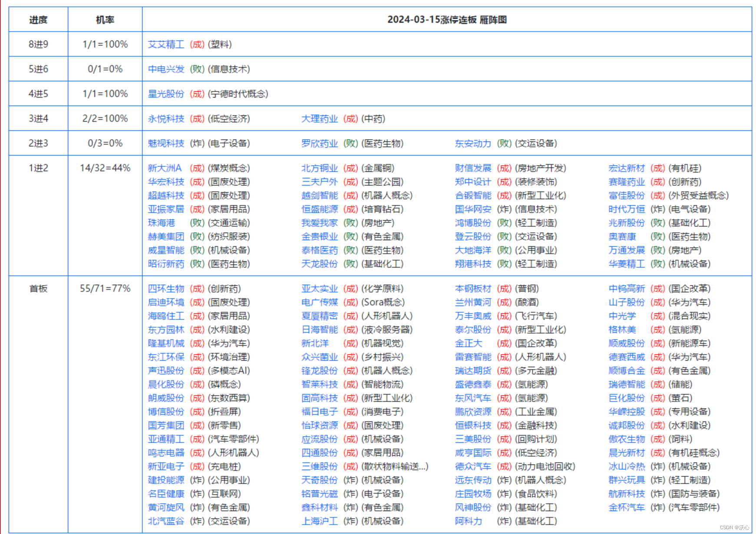Click the 铭普光磁 stock link
Screen dimensions: 756x534
(x=320, y=494)
